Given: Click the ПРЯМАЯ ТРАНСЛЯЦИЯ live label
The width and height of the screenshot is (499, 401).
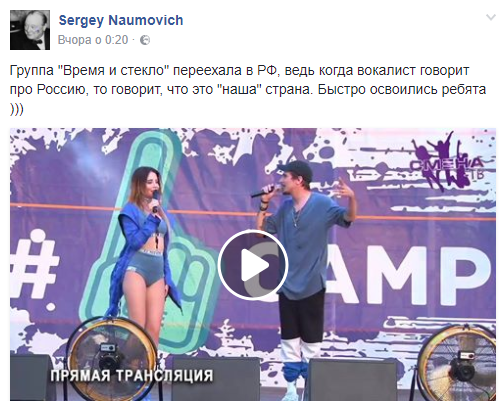Looking at the screenshot, I should pos(132,375).
